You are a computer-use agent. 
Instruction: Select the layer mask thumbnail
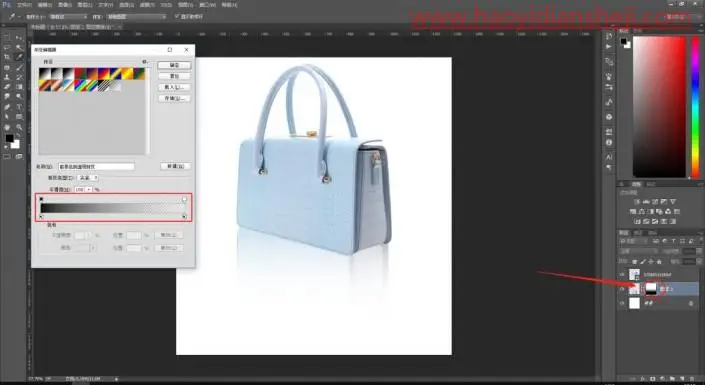pos(651,289)
